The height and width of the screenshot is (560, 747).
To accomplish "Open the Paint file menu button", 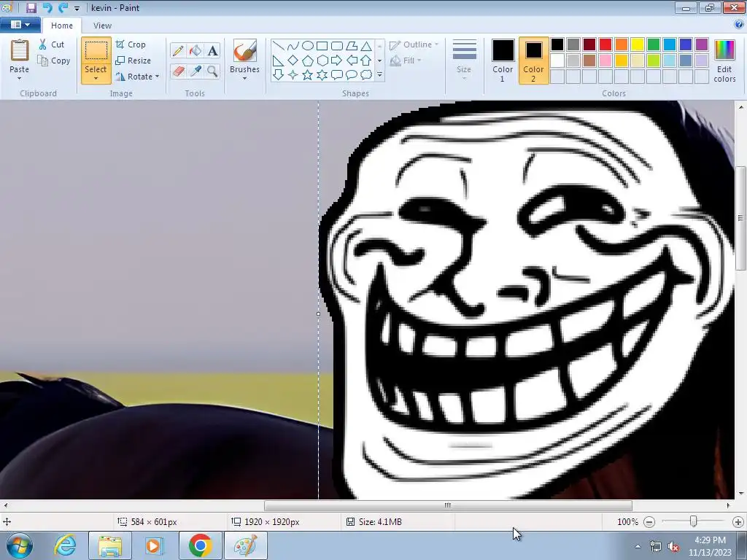I will click(20, 25).
